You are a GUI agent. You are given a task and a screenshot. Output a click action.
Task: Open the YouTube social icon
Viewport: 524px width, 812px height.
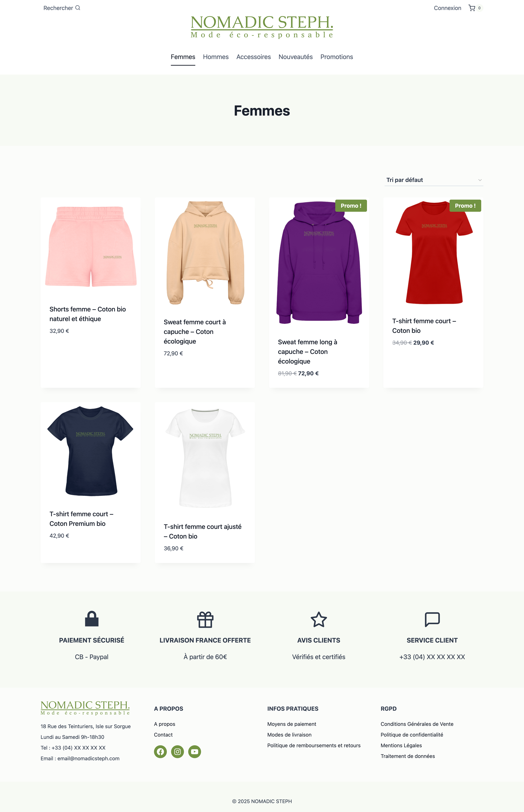point(195,751)
